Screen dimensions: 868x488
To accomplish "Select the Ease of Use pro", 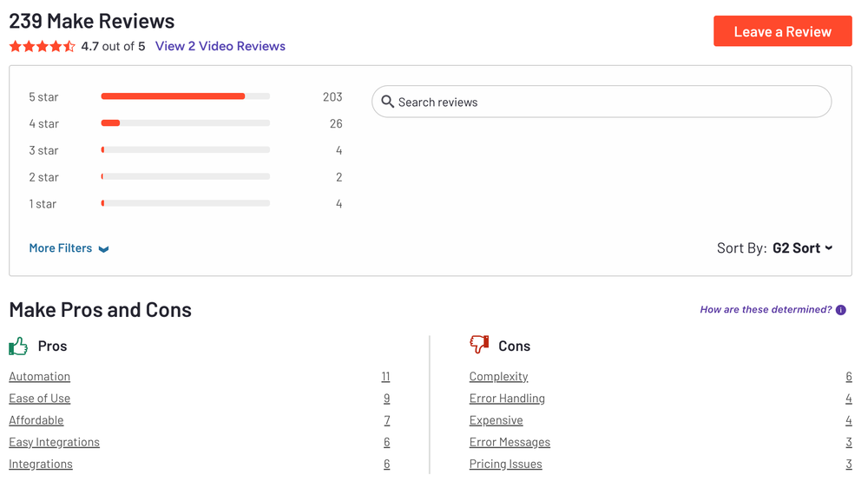I will [x=40, y=399].
